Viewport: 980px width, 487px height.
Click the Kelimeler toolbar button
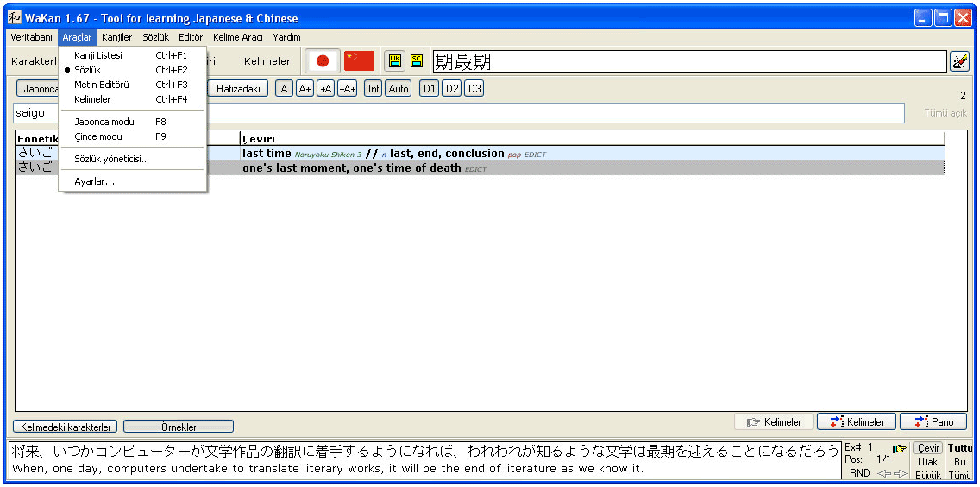(x=267, y=61)
